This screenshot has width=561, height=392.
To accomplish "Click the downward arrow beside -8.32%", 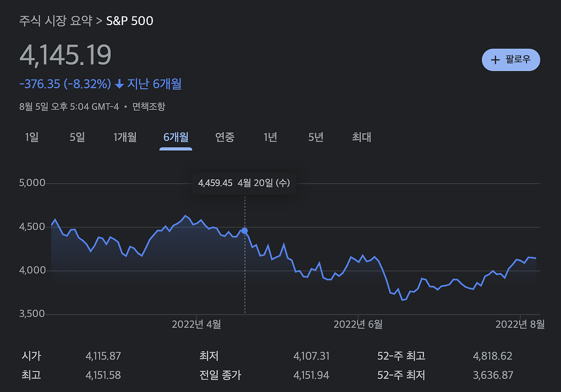I will click(x=120, y=84).
